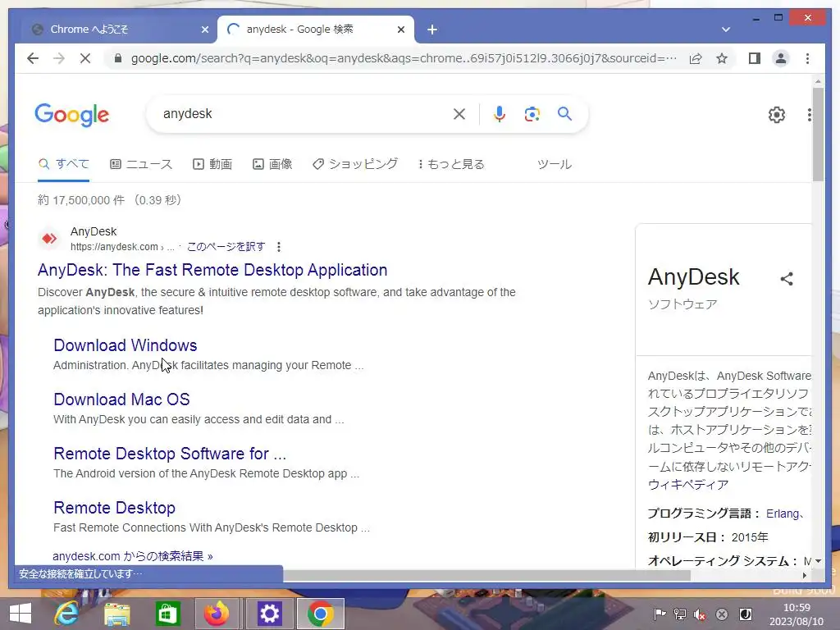Switch to 動画 results
The image size is (840, 630).
(x=212, y=164)
